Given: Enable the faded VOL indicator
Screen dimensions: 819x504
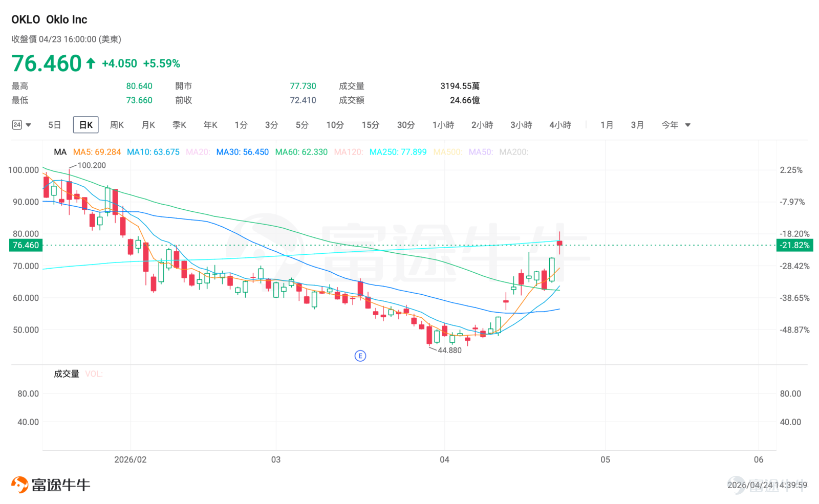Looking at the screenshot, I should 94,374.
